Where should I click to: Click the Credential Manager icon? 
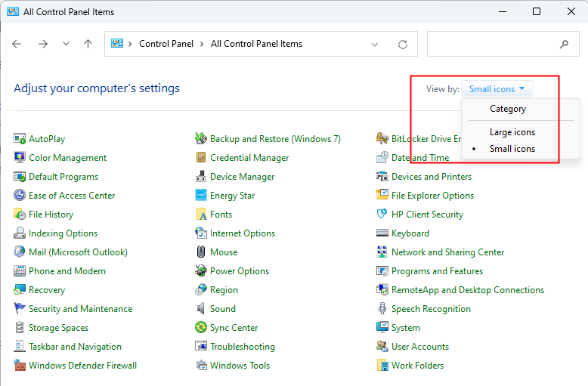click(201, 157)
